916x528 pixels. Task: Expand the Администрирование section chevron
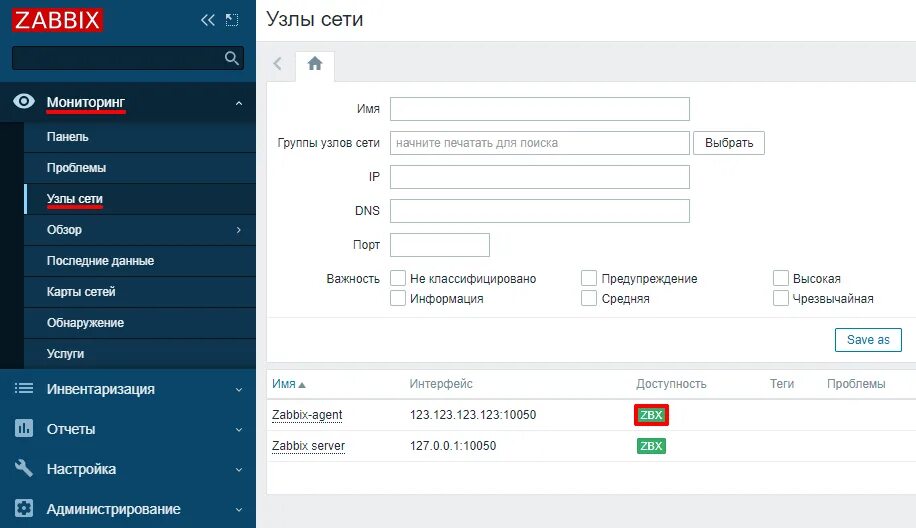click(239, 509)
